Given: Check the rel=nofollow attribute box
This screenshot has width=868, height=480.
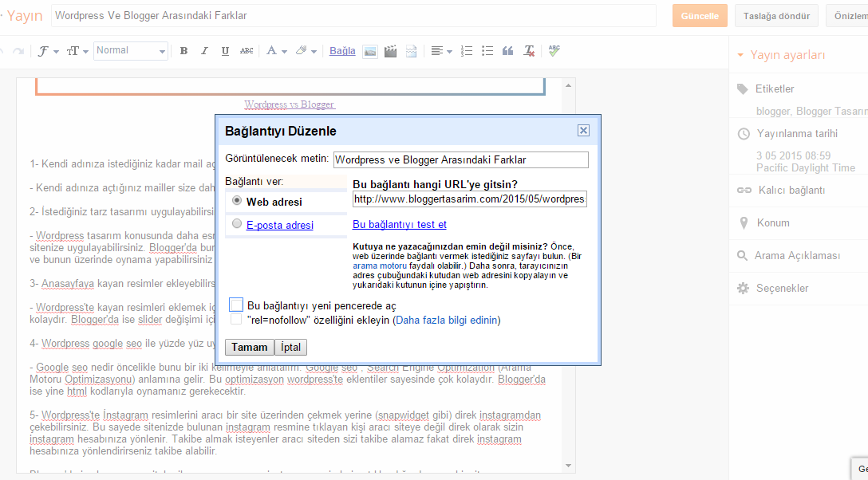Looking at the screenshot, I should click(236, 320).
